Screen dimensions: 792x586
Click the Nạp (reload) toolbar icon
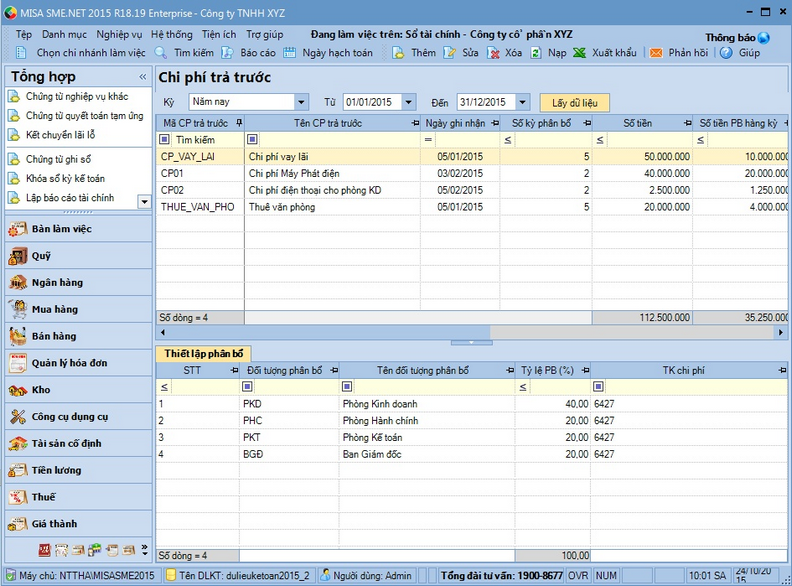[536, 53]
